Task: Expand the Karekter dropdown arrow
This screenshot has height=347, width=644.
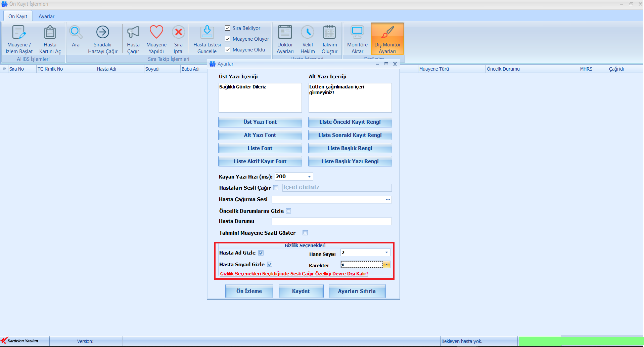Action: [387, 265]
